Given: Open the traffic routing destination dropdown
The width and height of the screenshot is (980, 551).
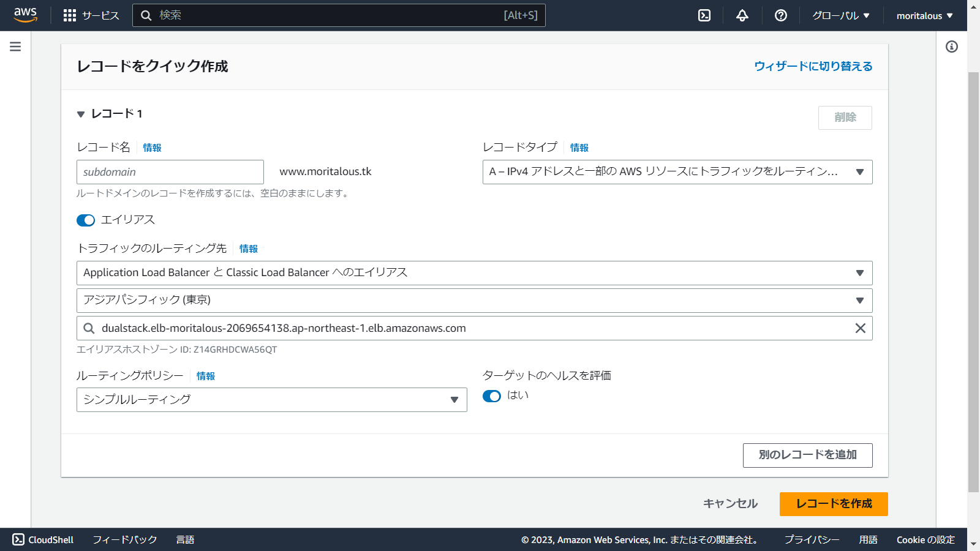Looking at the screenshot, I should 474,272.
